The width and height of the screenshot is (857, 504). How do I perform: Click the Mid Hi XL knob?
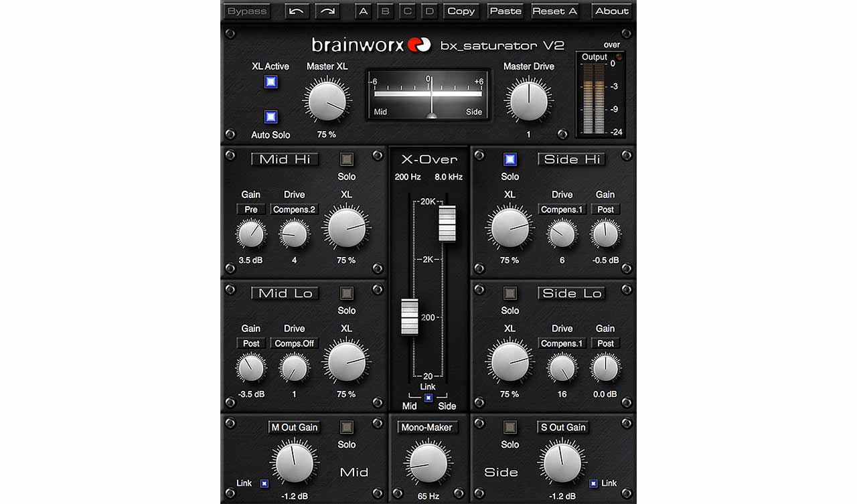(x=346, y=228)
